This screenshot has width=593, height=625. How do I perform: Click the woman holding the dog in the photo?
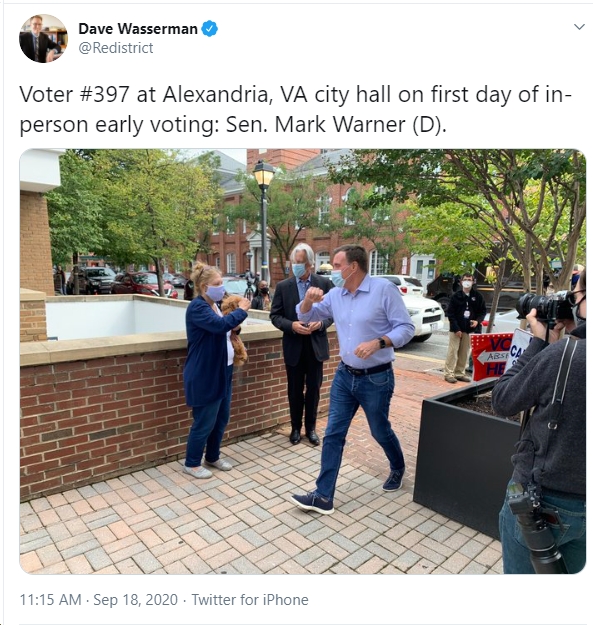[213, 369]
